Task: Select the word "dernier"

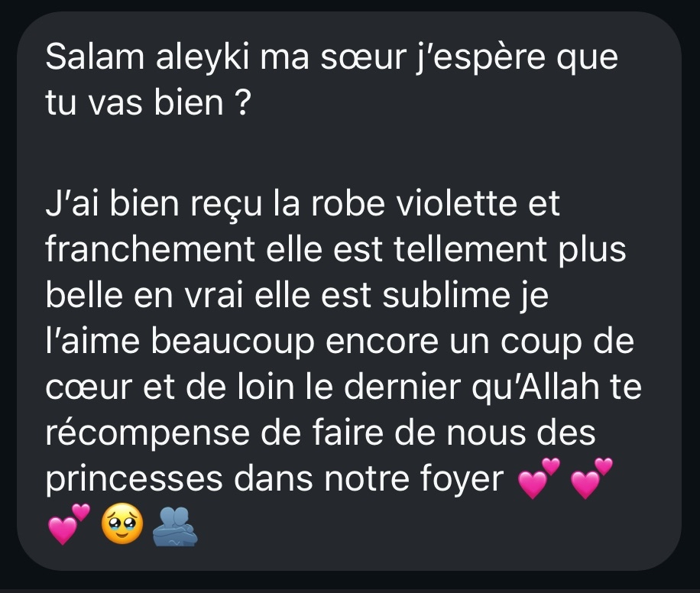Action: (x=402, y=387)
